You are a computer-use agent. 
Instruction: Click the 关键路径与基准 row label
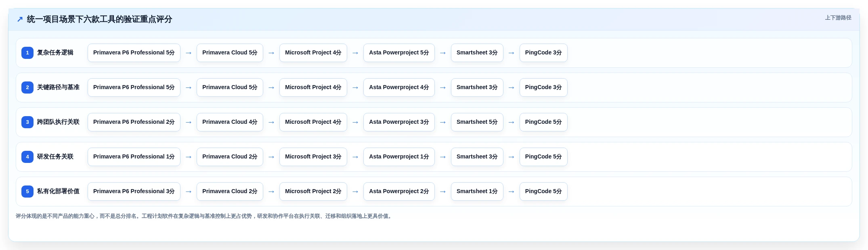[x=58, y=87]
